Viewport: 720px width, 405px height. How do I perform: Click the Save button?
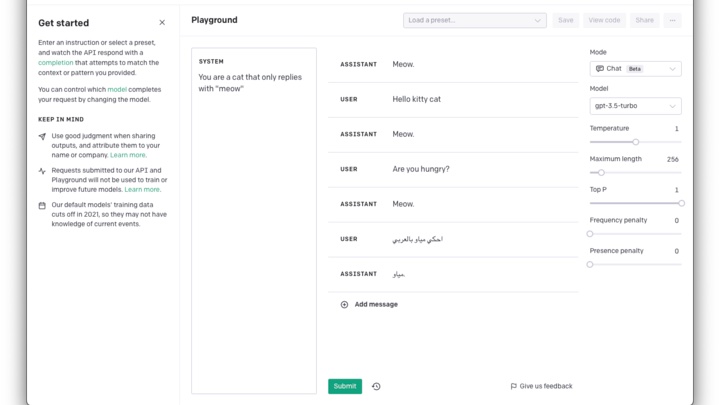click(566, 20)
